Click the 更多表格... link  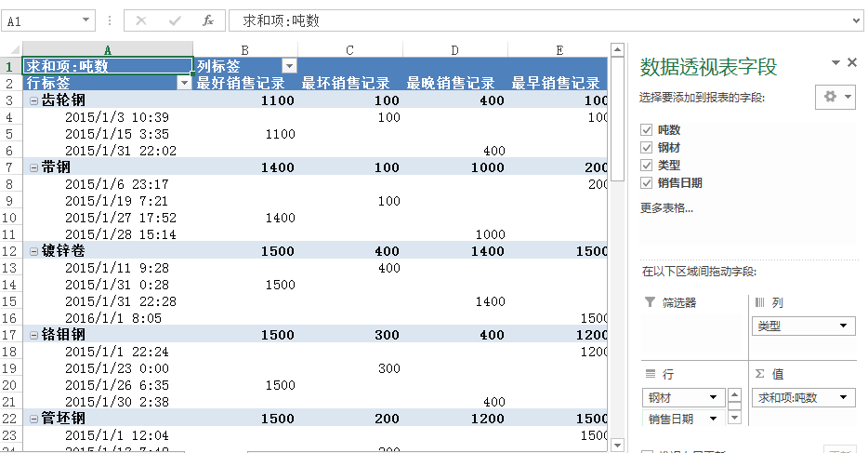(666, 208)
